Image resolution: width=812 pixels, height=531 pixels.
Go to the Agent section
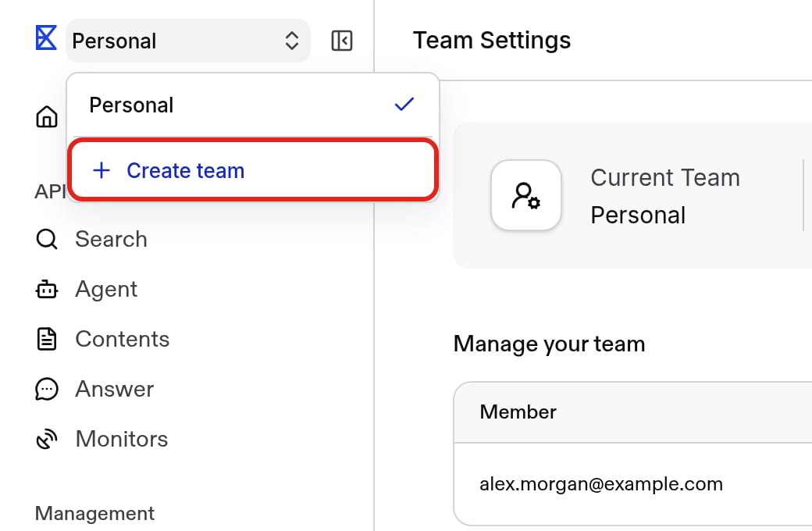pos(106,289)
